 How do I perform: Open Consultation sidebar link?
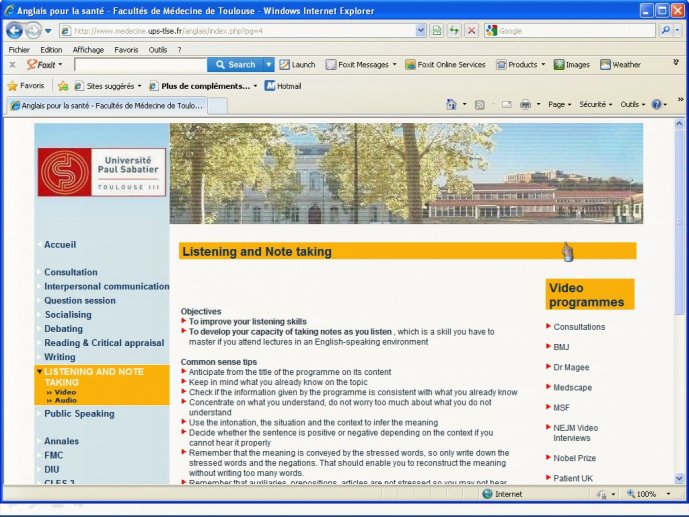pyautogui.click(x=71, y=272)
